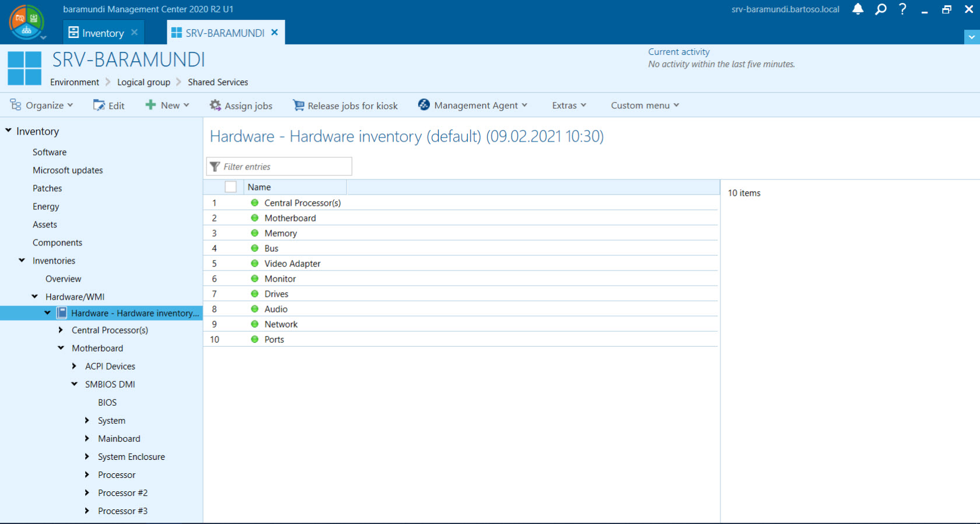980x524 pixels.
Task: Select the Motherboard row in the list
Action: click(x=461, y=218)
